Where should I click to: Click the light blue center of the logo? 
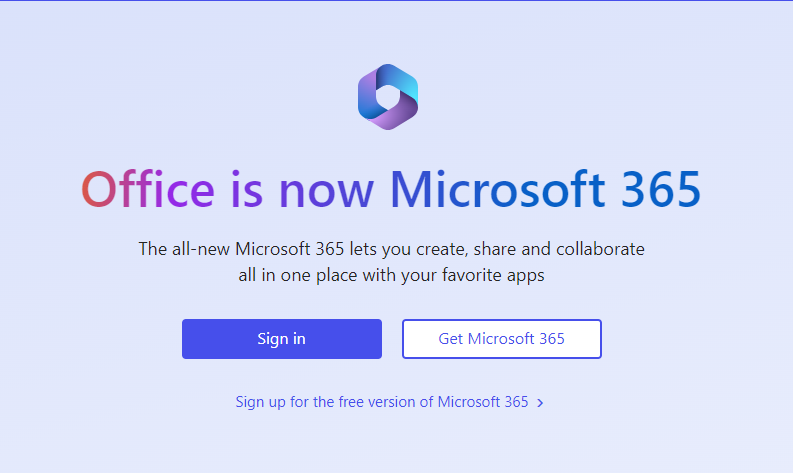pos(388,96)
